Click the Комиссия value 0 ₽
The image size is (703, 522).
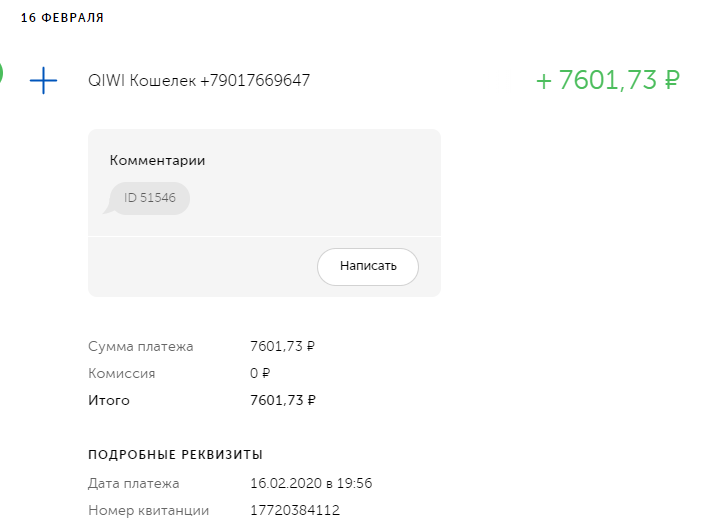coord(260,373)
